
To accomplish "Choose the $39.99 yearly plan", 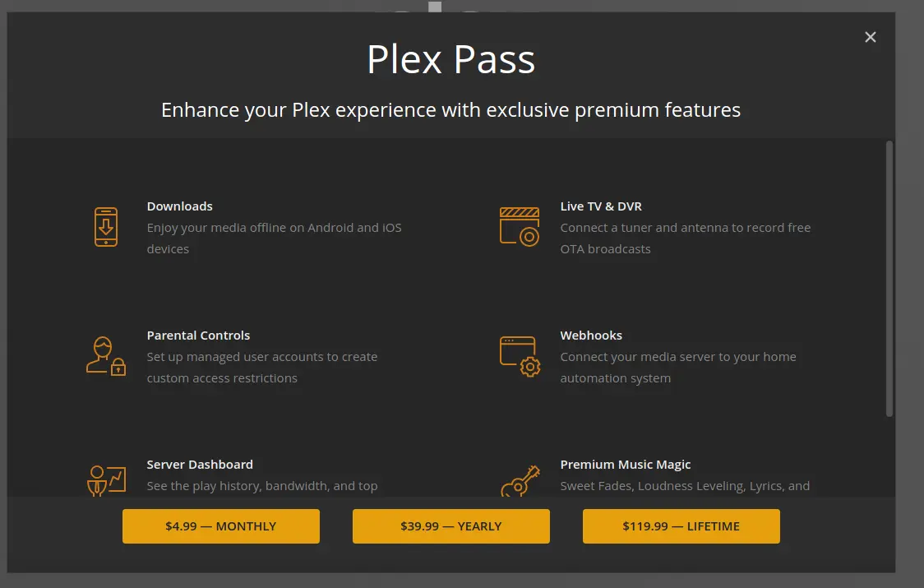I will (x=450, y=526).
